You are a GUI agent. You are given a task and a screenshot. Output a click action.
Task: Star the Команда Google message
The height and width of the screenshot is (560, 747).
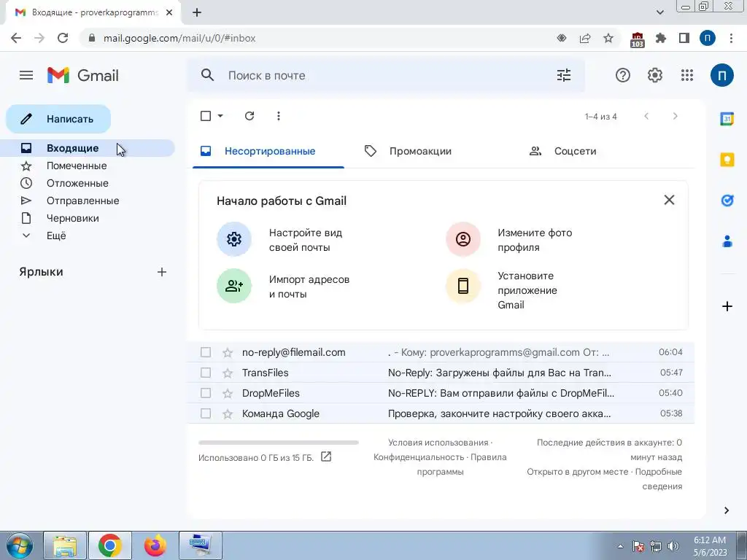[x=228, y=414]
